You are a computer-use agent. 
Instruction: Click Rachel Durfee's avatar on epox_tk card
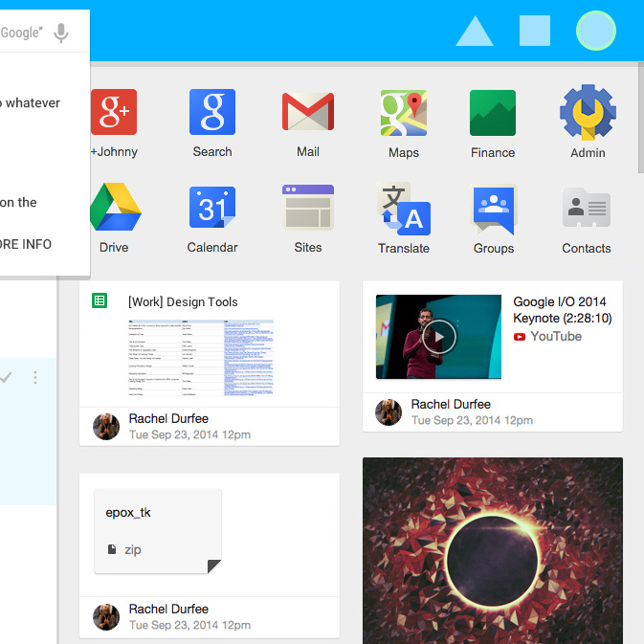106,617
